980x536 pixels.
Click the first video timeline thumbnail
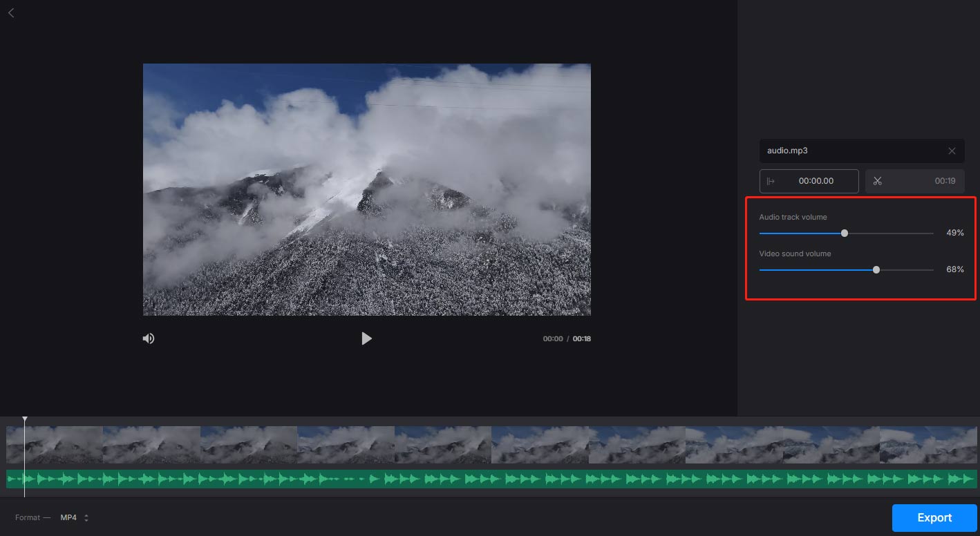55,444
